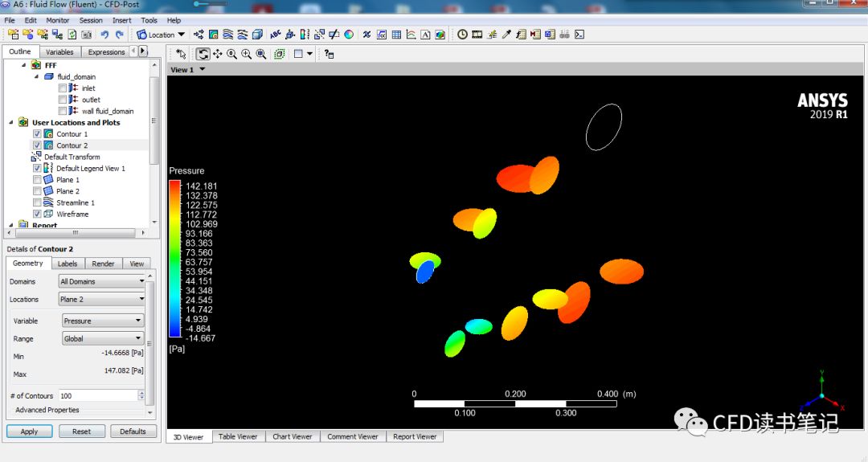868x462 pixels.
Task: Open the Color Map icon
Action: (x=349, y=35)
